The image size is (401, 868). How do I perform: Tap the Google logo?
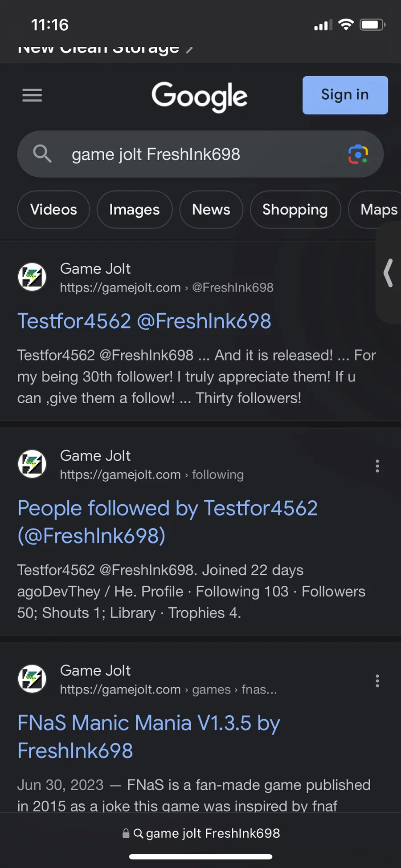pos(199,96)
